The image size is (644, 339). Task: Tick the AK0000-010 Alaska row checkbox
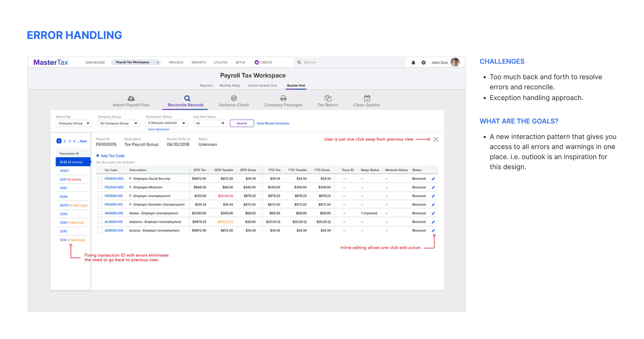coord(100,213)
